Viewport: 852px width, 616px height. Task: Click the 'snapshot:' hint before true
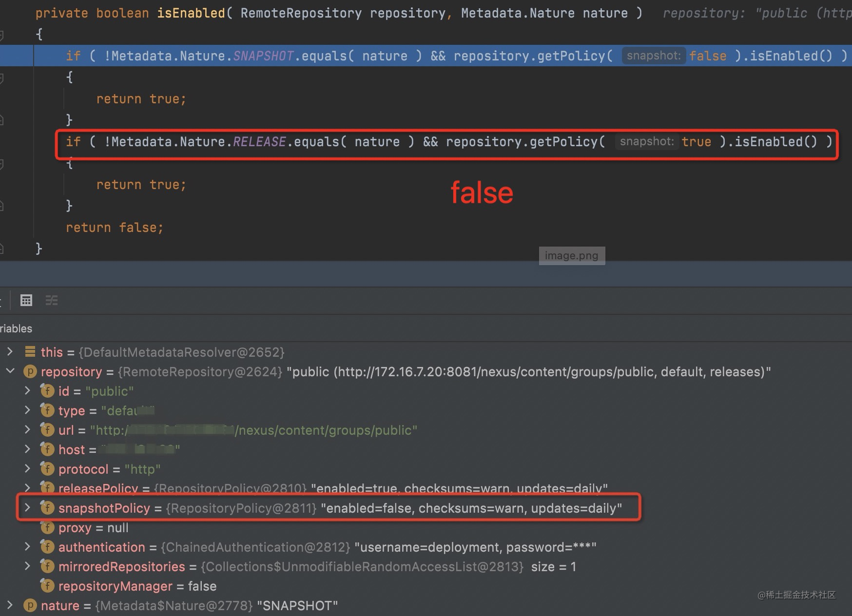point(647,141)
